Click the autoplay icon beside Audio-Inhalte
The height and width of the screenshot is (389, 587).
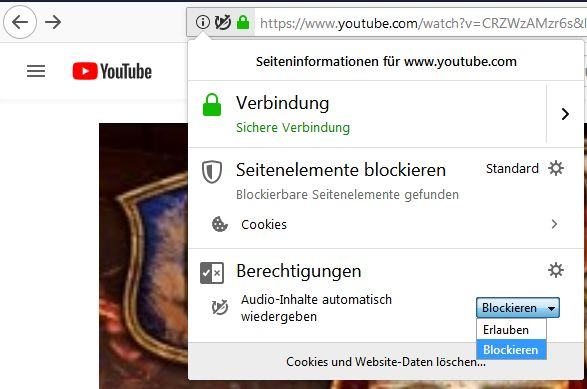(220, 307)
